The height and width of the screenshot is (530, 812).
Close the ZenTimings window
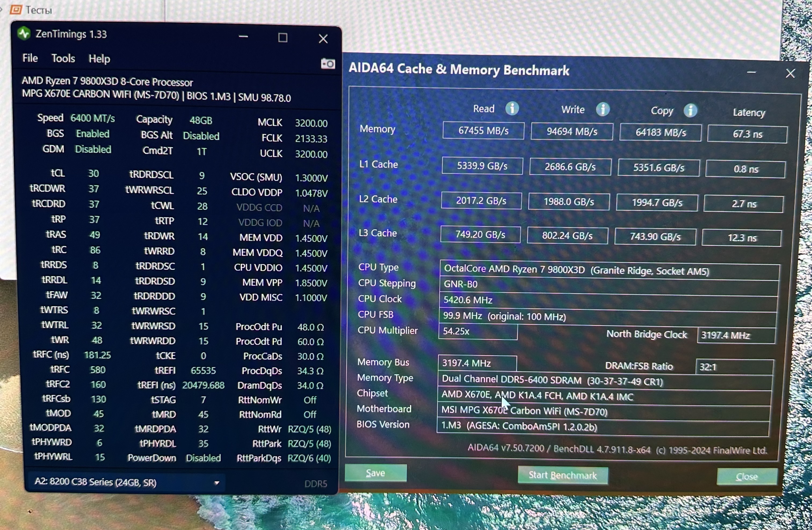(x=323, y=39)
